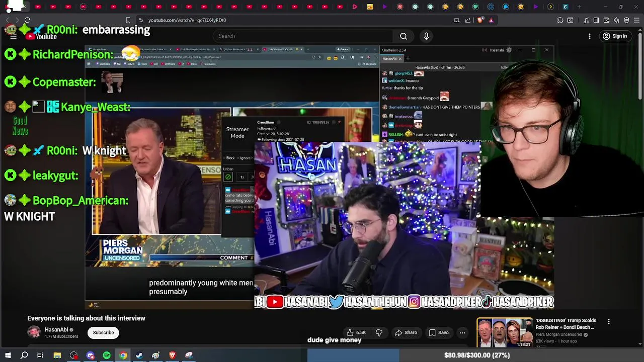The image size is (644, 362).
Task: Open the Extensions puzzle icon
Action: (x=560, y=20)
